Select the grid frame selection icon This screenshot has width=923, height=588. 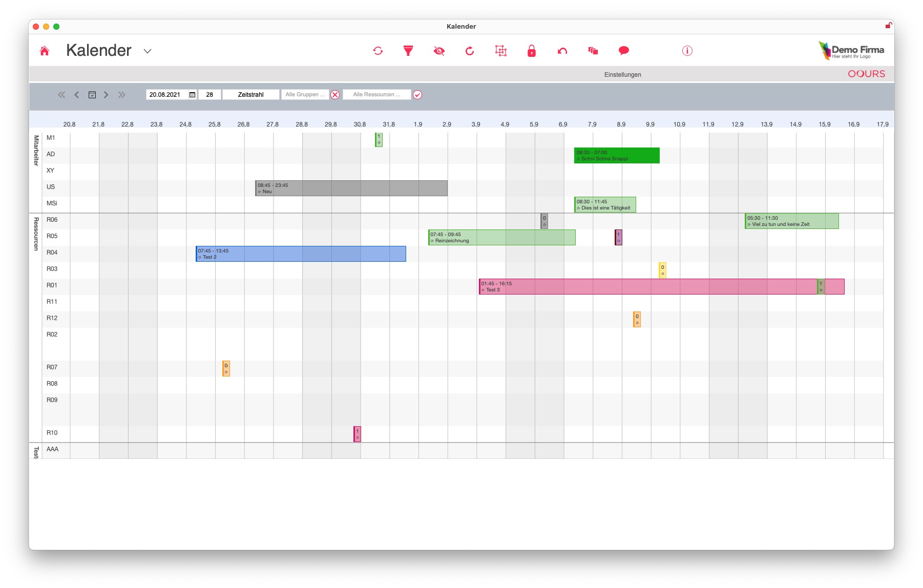pos(501,51)
